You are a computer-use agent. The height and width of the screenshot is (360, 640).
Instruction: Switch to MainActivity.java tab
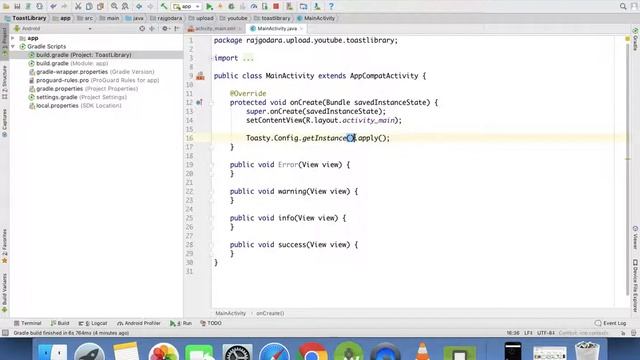277,29
